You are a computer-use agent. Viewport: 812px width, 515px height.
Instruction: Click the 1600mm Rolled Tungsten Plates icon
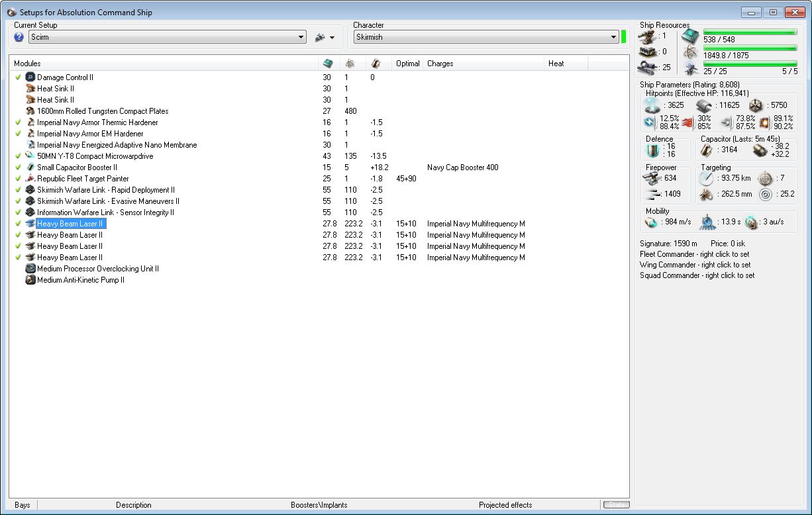point(30,111)
